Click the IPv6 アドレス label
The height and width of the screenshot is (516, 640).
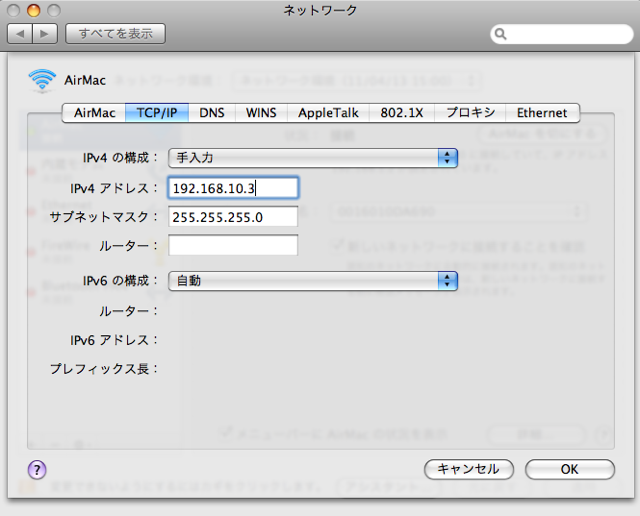(x=114, y=340)
